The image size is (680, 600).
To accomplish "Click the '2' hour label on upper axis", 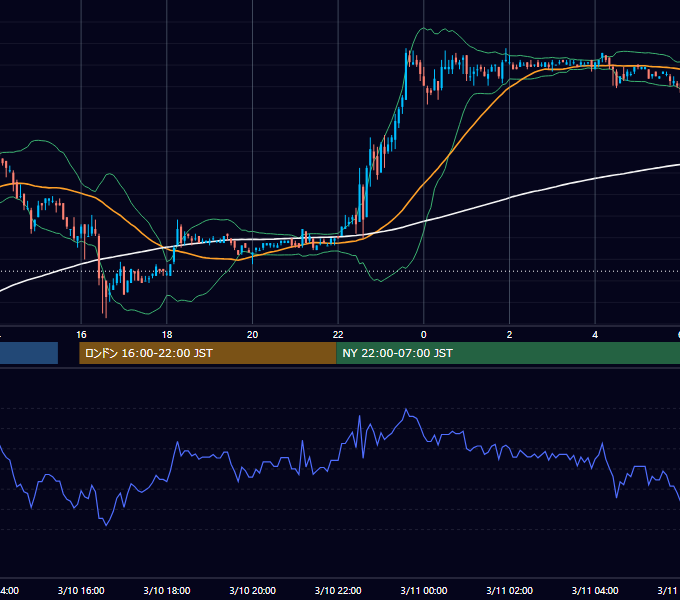I will coord(509,335).
